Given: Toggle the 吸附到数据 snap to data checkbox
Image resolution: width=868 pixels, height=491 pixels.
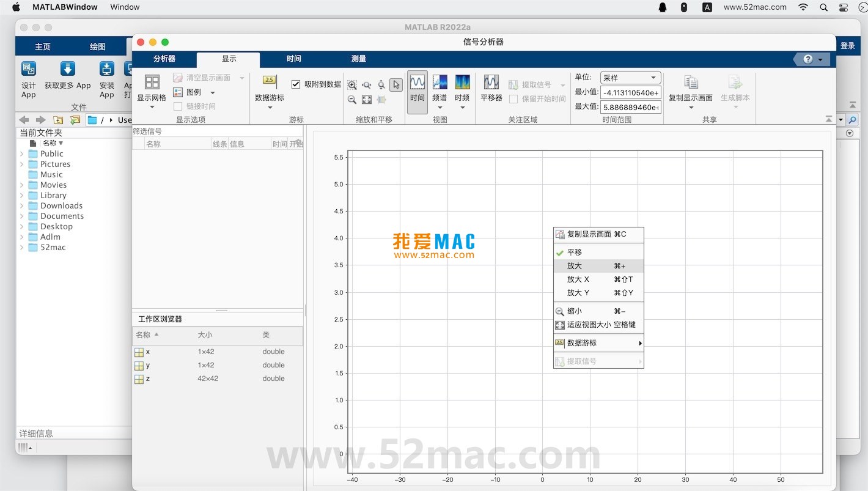Looking at the screenshot, I should (296, 84).
